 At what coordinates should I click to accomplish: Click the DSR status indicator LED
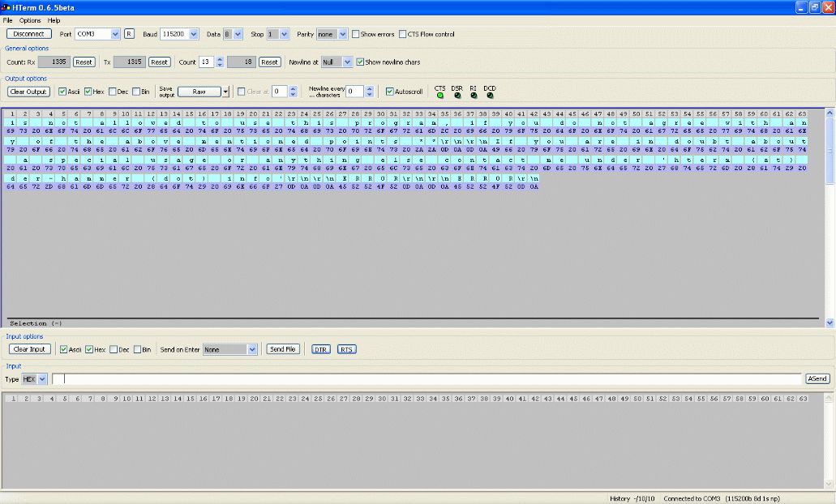457,95
